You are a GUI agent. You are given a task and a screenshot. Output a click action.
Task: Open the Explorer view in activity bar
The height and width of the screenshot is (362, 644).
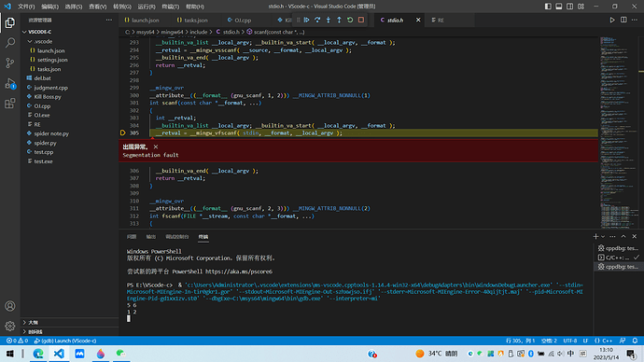tap(10, 22)
